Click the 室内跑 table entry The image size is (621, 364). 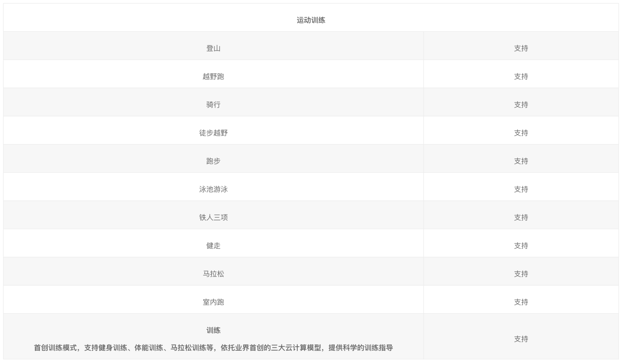click(x=213, y=302)
